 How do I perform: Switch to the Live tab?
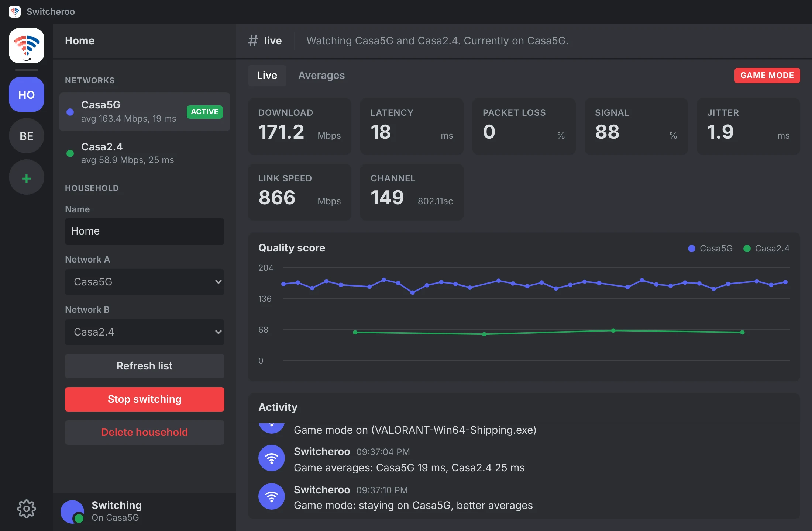point(267,76)
